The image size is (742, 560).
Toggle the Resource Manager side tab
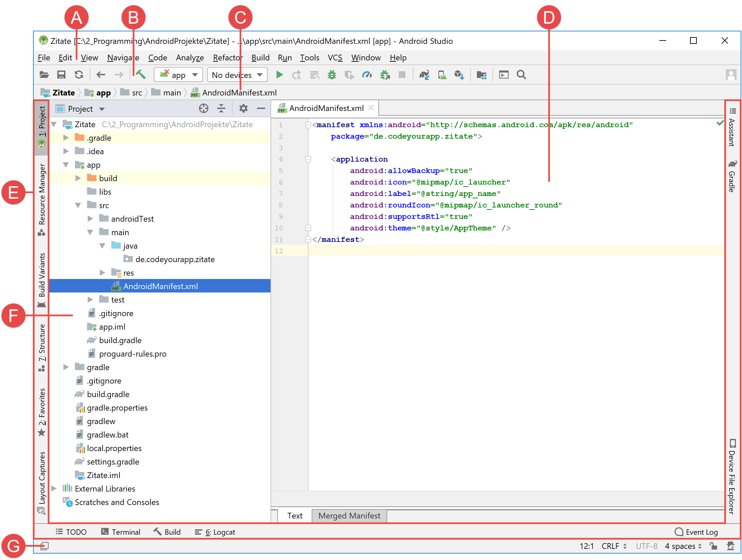(41, 200)
